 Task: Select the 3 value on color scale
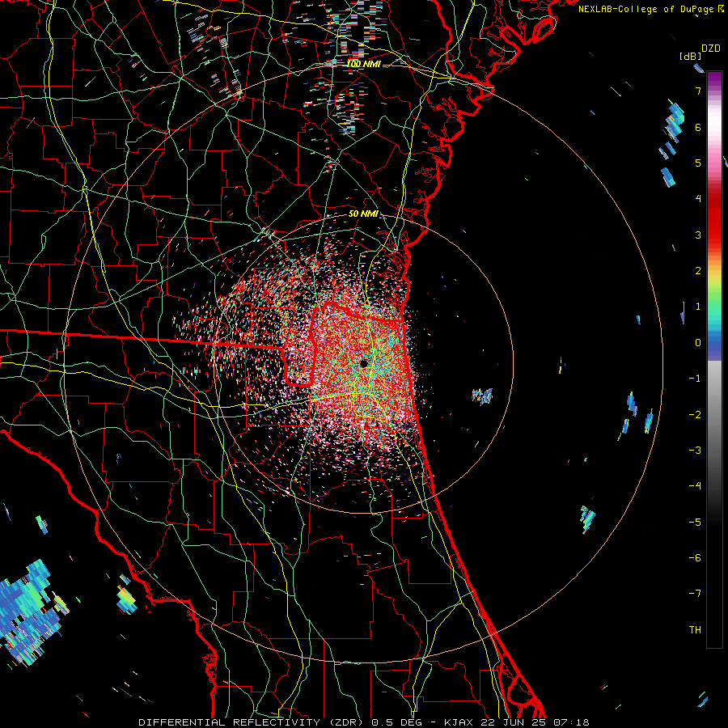click(698, 235)
